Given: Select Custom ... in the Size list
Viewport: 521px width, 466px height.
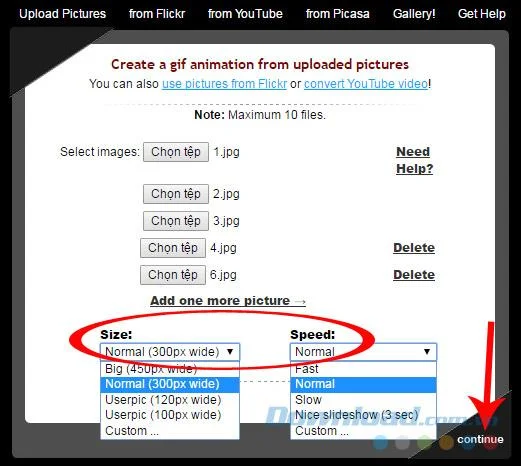Looking at the screenshot, I should pos(170,431).
